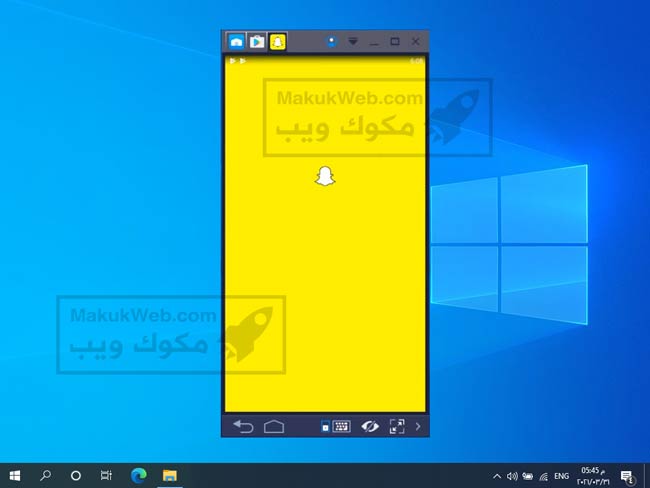Expand the emulator title bar dropdown menu
This screenshot has height=488, width=650.
(353, 42)
